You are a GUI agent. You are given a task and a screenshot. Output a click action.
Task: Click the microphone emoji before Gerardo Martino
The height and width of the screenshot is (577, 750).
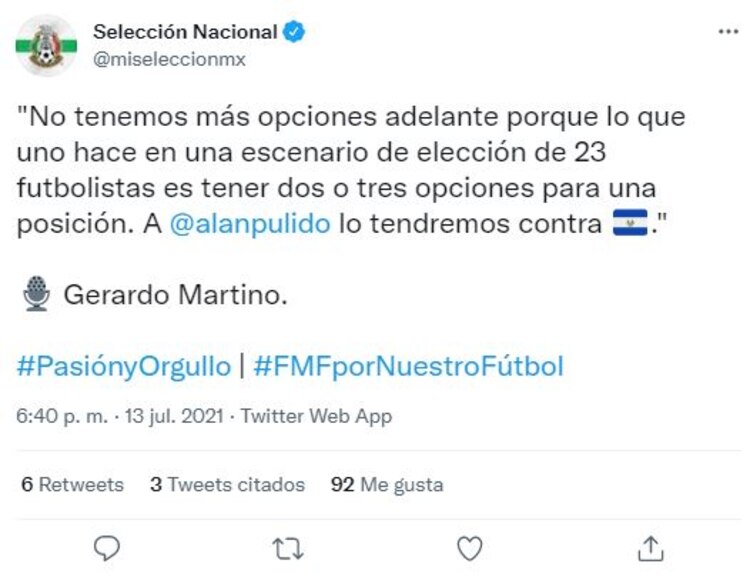click(37, 294)
